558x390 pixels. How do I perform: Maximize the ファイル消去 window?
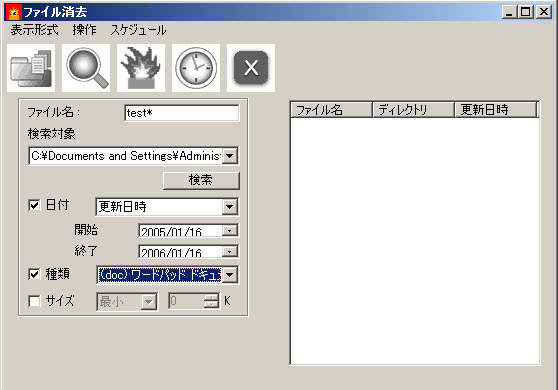click(x=526, y=12)
